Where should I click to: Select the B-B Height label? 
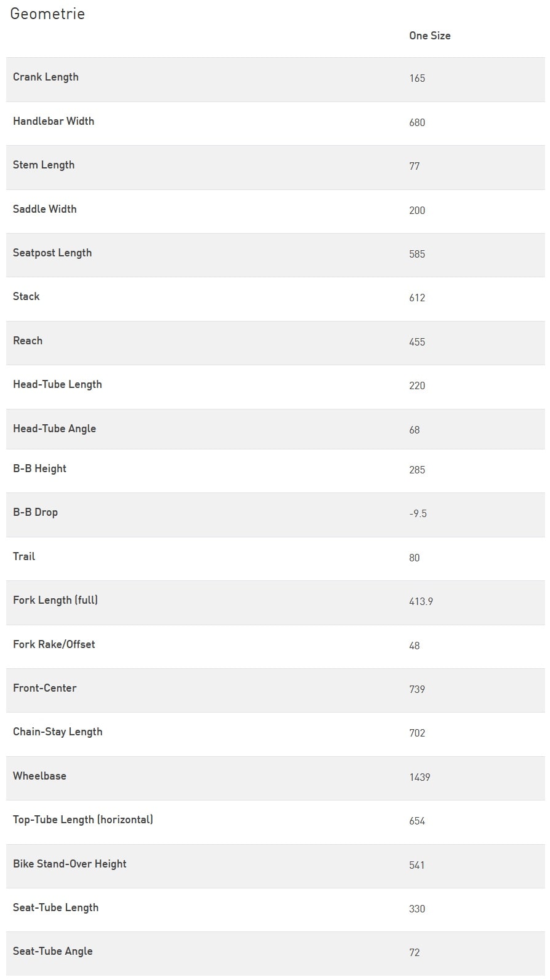tap(39, 468)
